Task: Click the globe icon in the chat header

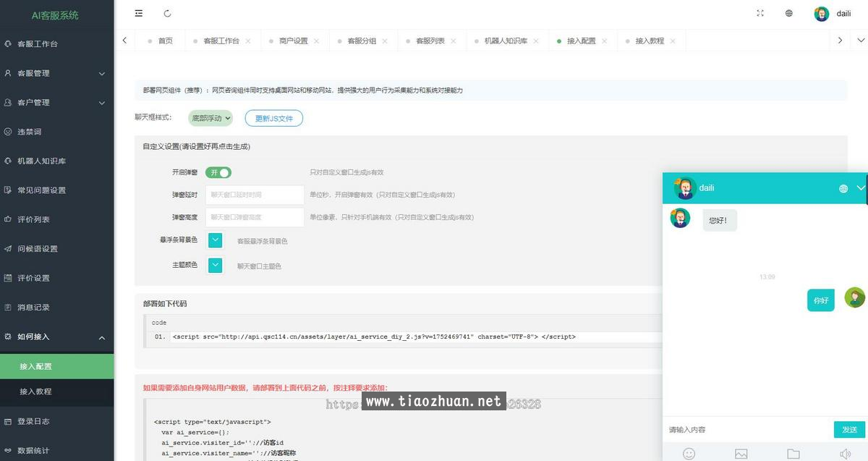Action: pos(843,188)
